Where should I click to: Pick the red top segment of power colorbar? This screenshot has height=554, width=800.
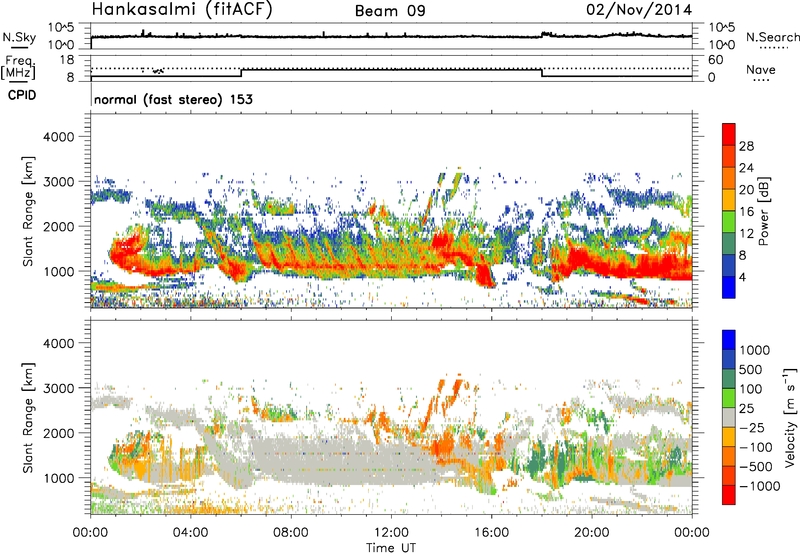(x=729, y=134)
